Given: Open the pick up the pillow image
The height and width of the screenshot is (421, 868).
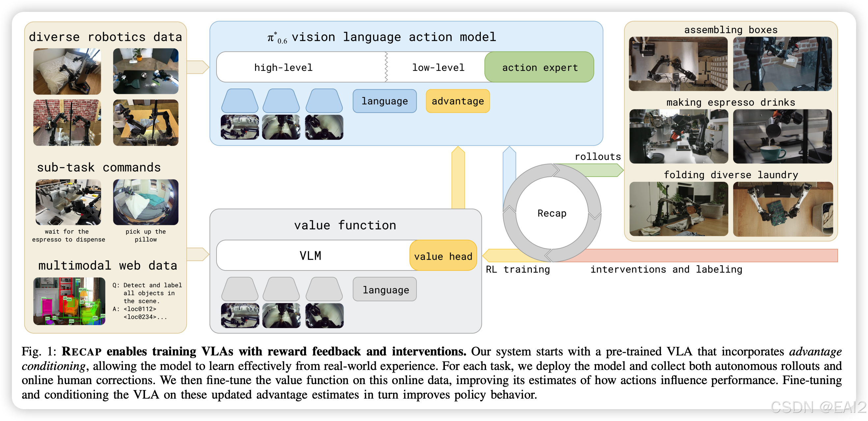Looking at the screenshot, I should pos(146,202).
